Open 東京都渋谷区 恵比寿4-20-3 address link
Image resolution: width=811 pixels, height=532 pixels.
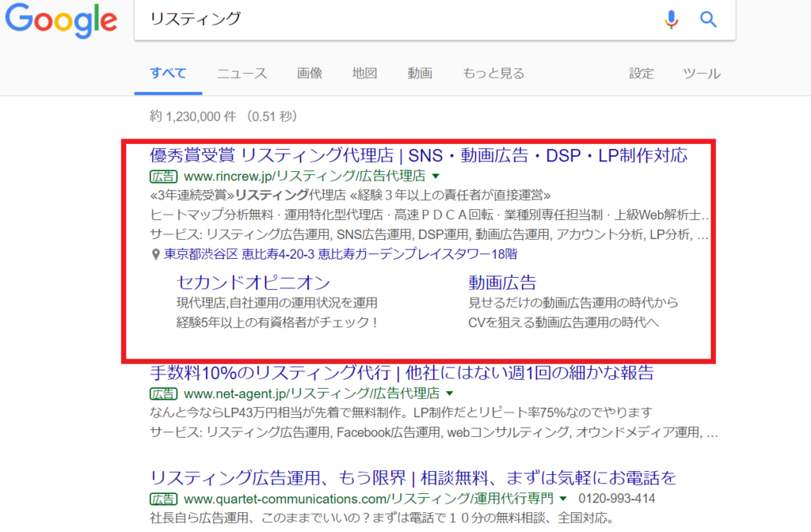pyautogui.click(x=341, y=254)
